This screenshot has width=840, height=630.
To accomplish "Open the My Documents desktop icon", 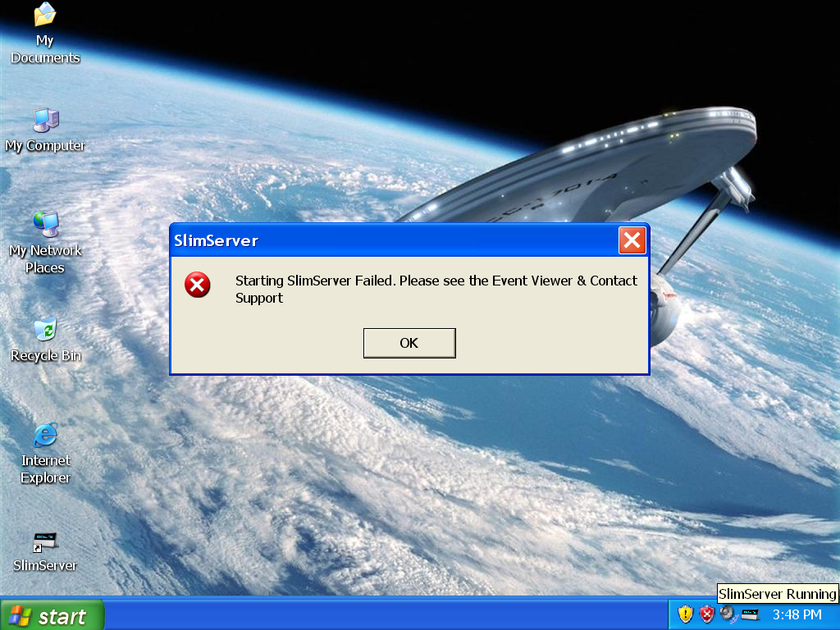I will point(45,16).
